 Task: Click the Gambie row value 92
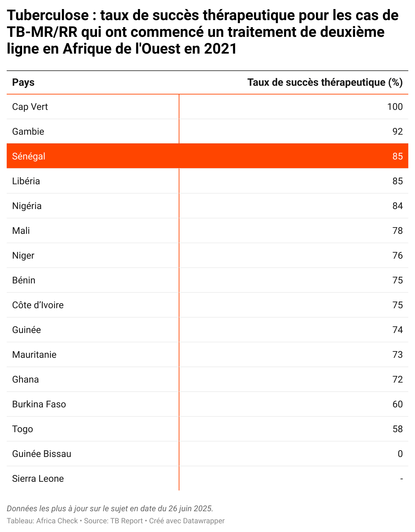(x=398, y=131)
